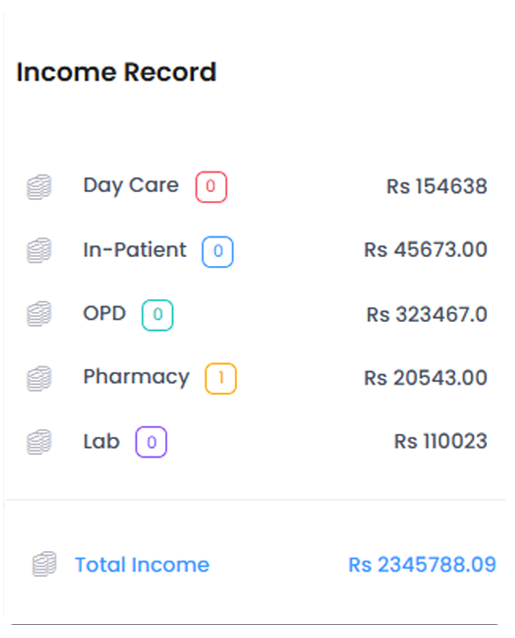The height and width of the screenshot is (638, 515).
Task: Click the Rs 154638 Day Care amount
Action: point(436,186)
